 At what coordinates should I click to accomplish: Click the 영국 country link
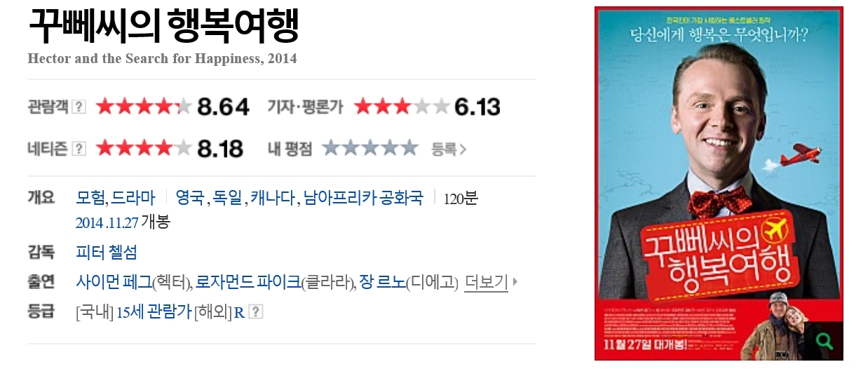(189, 198)
